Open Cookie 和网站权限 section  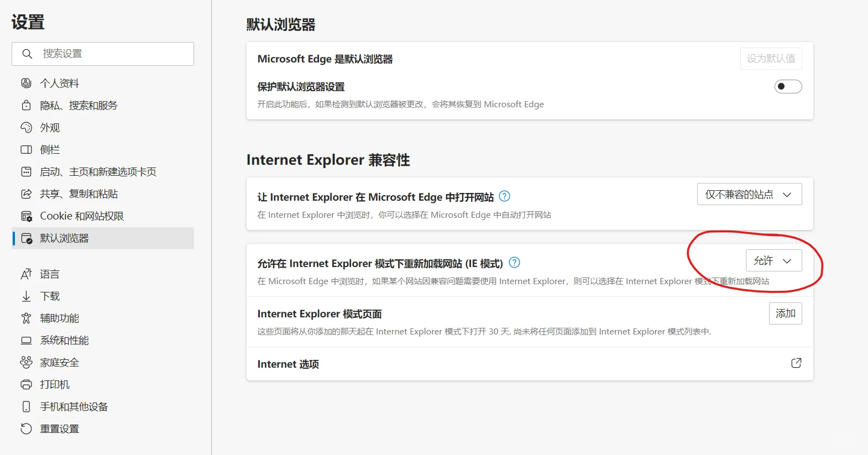click(x=103, y=216)
